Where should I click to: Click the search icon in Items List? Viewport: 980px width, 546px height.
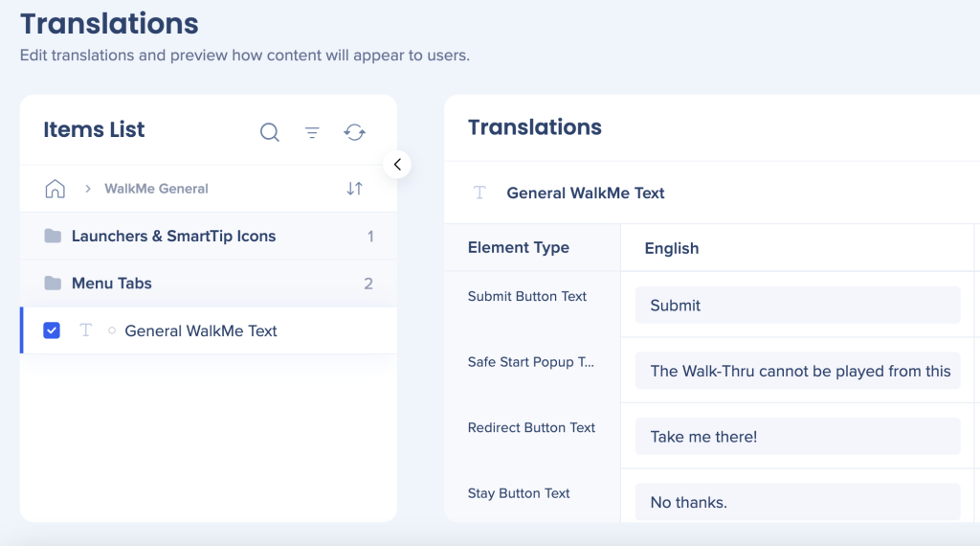point(270,132)
